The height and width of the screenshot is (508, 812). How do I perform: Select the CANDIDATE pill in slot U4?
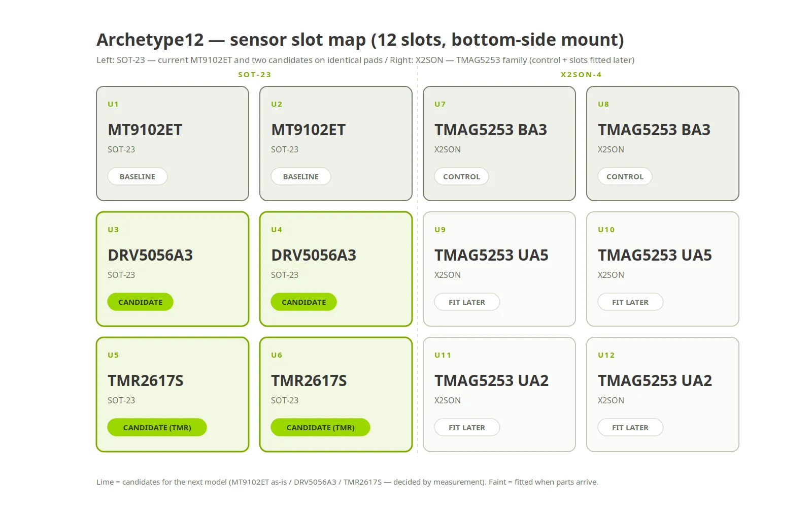pos(304,302)
